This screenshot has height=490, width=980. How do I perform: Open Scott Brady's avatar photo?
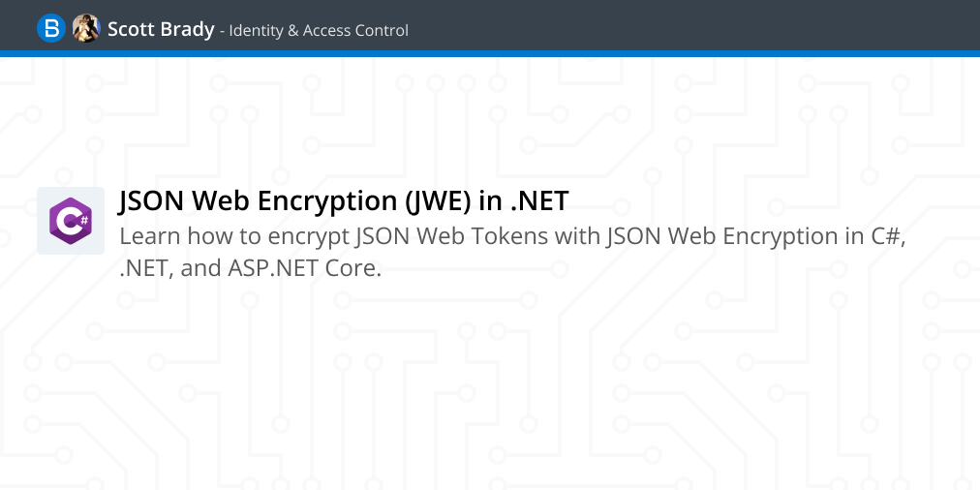pos(86,29)
